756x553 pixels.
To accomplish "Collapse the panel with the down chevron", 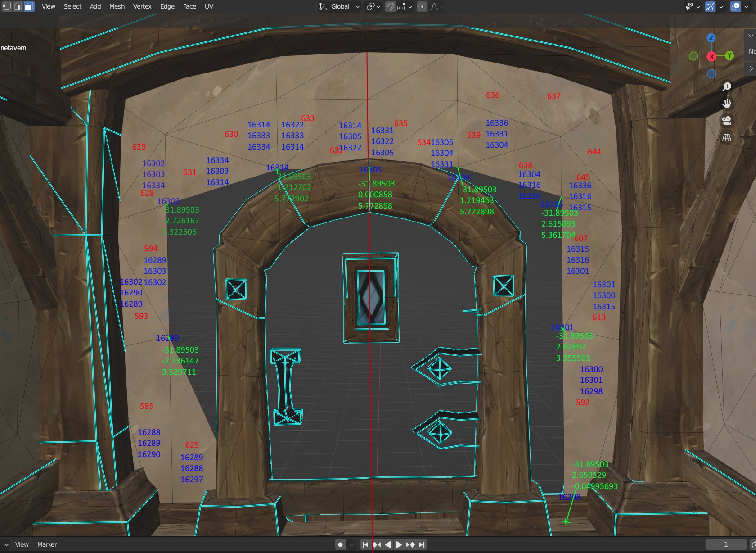I will point(750,36).
